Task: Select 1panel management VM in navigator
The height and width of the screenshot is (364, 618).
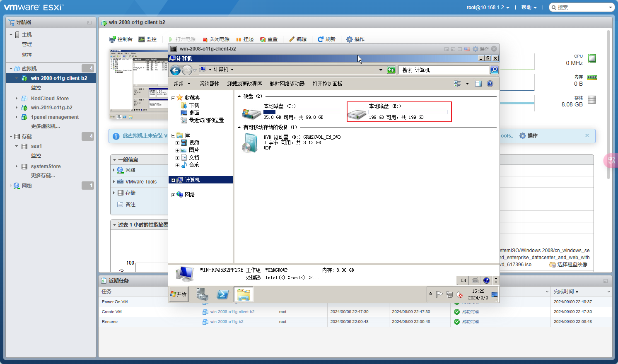Action: 55,117
